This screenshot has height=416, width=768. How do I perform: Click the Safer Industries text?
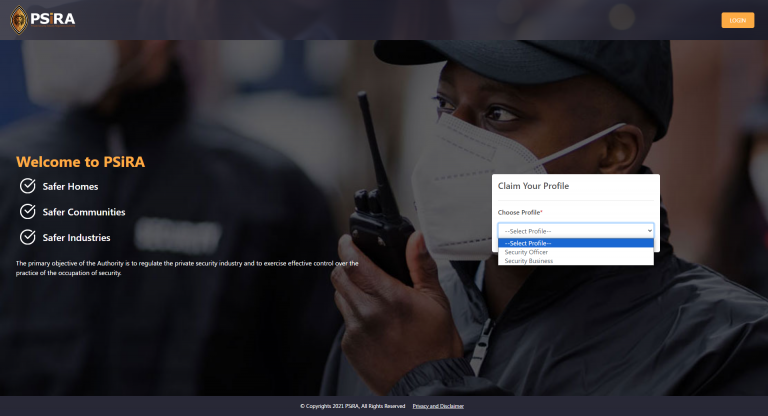[x=76, y=238]
